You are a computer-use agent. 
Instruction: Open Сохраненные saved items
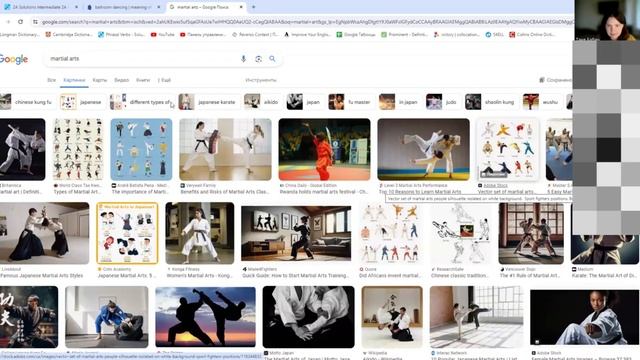[555, 80]
